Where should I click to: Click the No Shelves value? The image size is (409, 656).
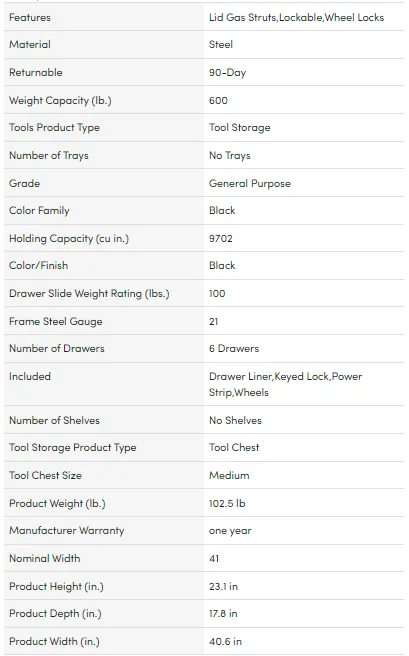pyautogui.click(x=235, y=420)
